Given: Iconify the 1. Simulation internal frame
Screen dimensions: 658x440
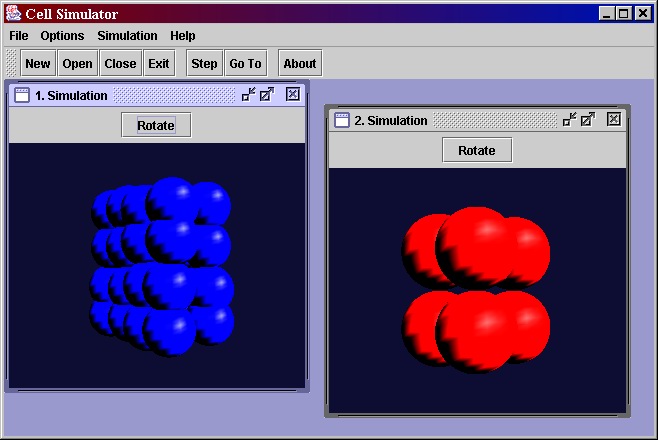Looking at the screenshot, I should pos(248,95).
